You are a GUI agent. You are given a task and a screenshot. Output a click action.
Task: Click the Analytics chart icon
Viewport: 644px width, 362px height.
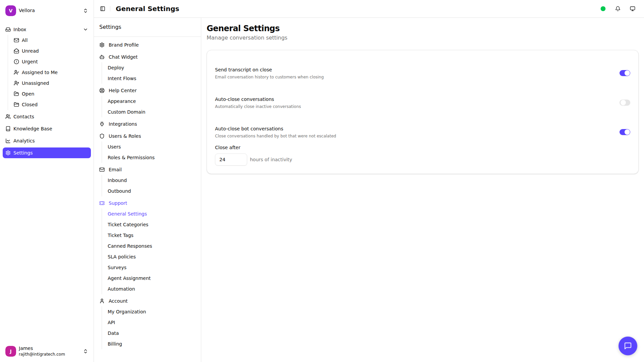pos(8,141)
